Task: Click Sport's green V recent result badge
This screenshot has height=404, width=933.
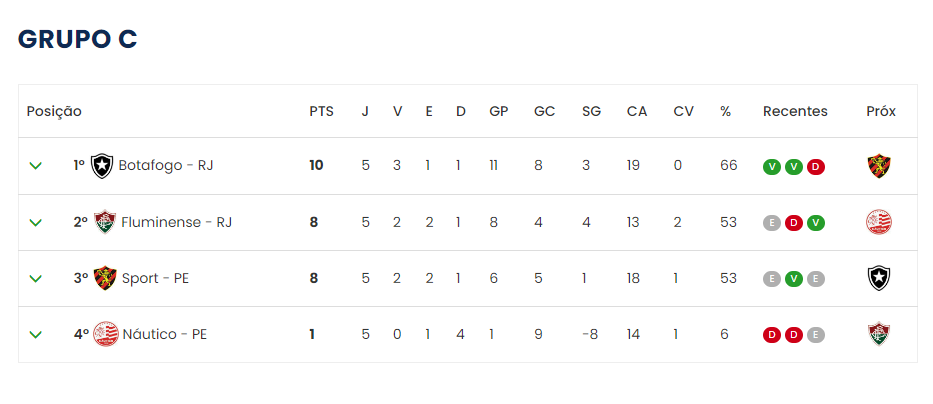Action: click(794, 279)
